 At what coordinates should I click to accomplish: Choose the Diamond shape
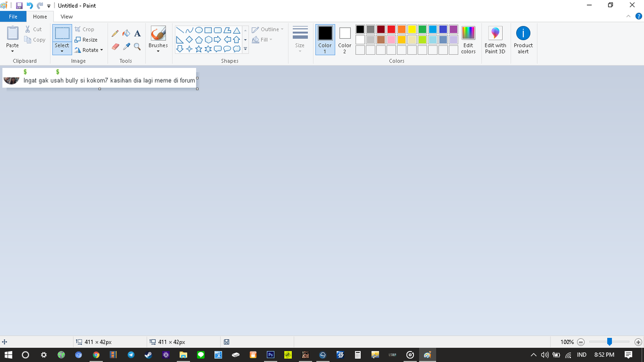(189, 40)
